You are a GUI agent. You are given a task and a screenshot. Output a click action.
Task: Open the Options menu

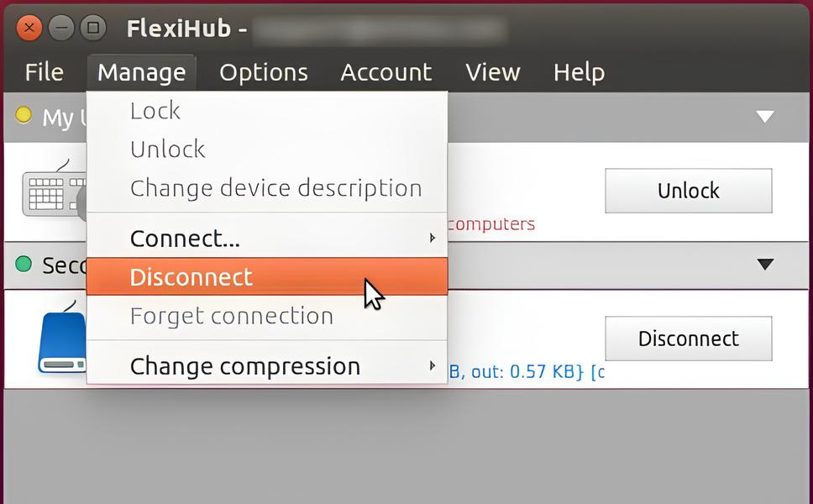pyautogui.click(x=263, y=72)
